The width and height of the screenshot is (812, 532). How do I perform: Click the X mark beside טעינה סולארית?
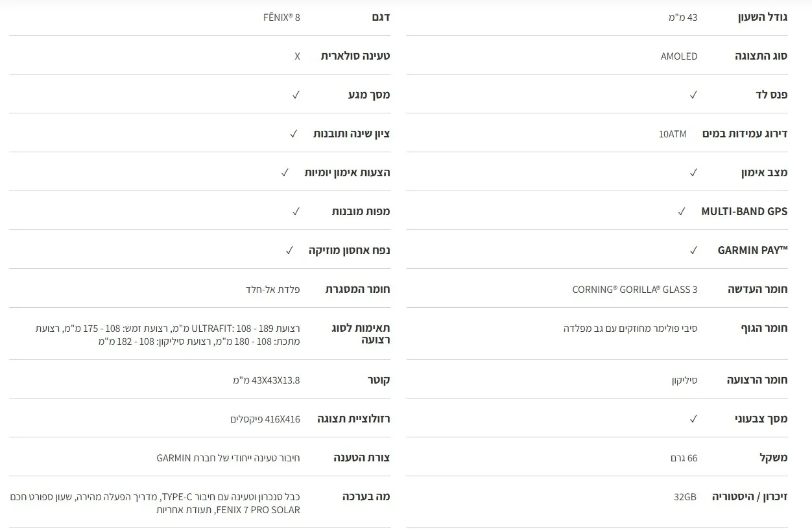pos(297,56)
